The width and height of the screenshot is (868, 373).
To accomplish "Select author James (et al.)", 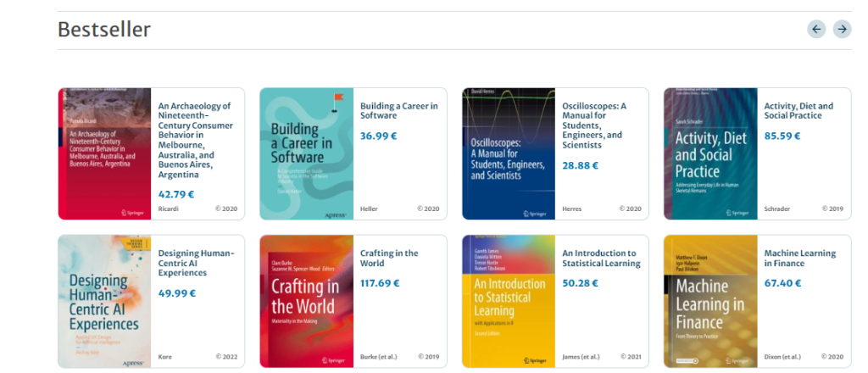I will coord(581,357).
